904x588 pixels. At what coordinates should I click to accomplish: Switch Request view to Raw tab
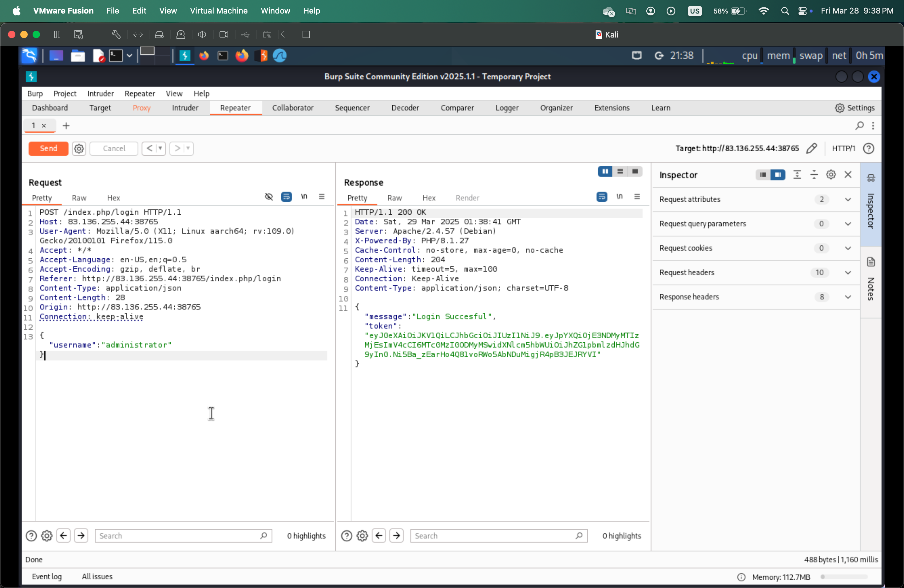(x=79, y=198)
